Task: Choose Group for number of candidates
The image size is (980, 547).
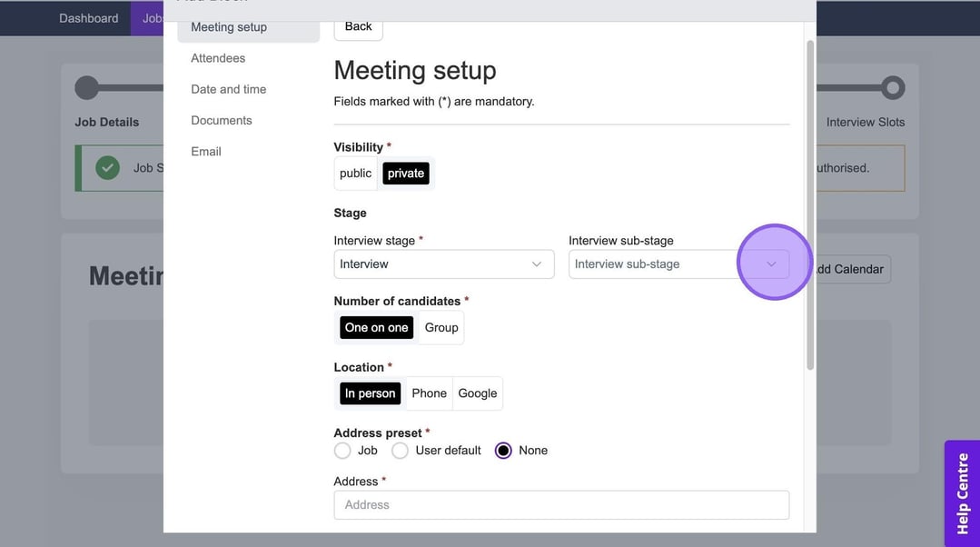Action: [x=441, y=328]
